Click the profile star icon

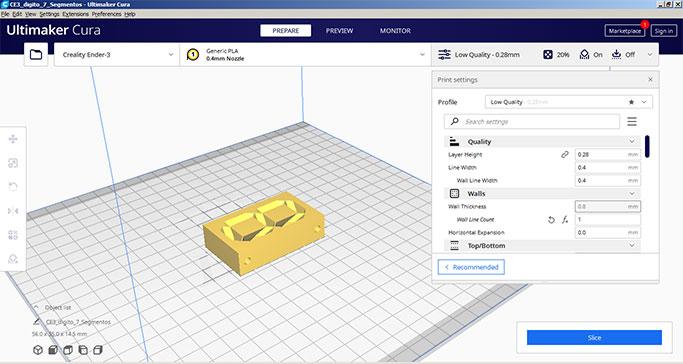pos(631,102)
